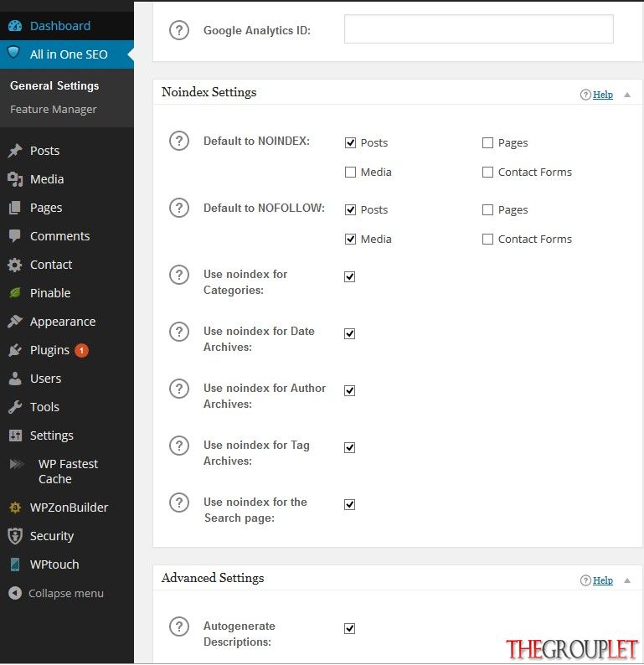The width and height of the screenshot is (644, 665).
Task: Click help icon for Autogenerate Descriptions
Action: tap(179, 626)
